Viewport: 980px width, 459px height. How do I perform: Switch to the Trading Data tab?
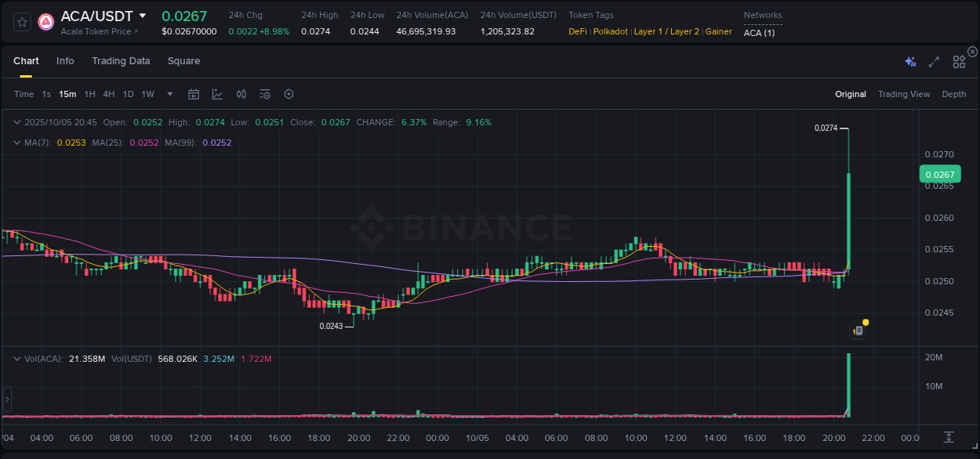(x=121, y=60)
